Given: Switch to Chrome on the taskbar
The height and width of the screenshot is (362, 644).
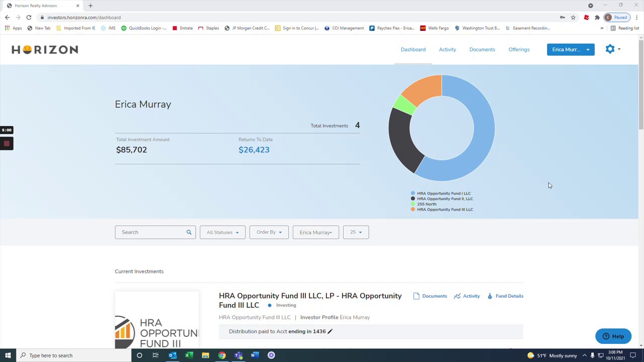Looking at the screenshot, I should point(222,355).
